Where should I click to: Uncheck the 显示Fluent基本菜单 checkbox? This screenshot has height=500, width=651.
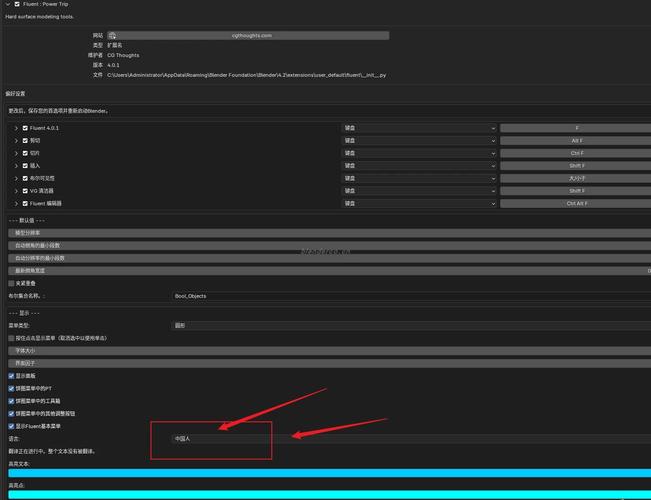pyautogui.click(x=11, y=426)
